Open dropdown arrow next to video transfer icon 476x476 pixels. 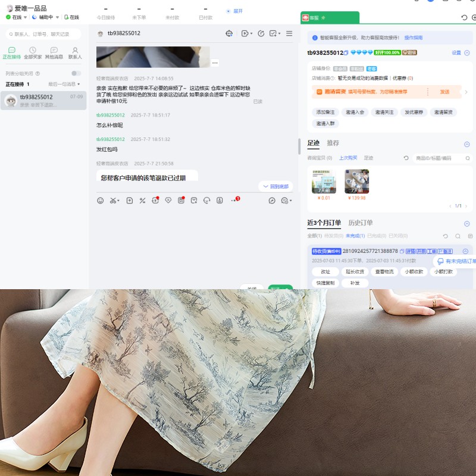coord(251,33)
